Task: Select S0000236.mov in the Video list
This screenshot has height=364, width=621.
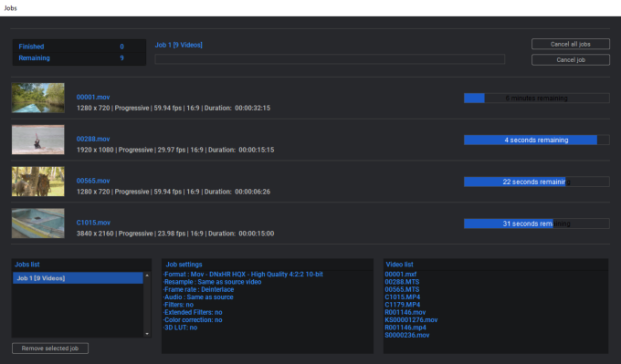Action: tap(407, 335)
